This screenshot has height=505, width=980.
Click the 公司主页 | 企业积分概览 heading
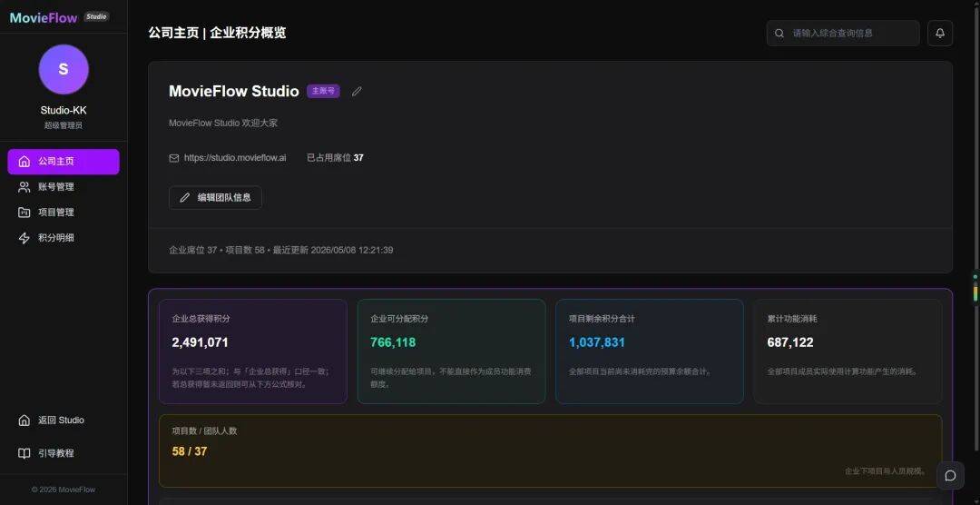click(x=217, y=34)
